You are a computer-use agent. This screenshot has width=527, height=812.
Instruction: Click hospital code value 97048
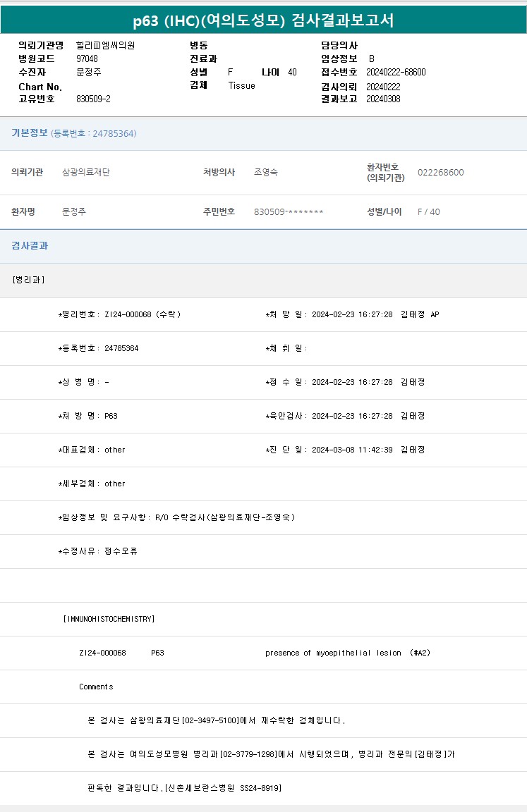click(x=87, y=59)
